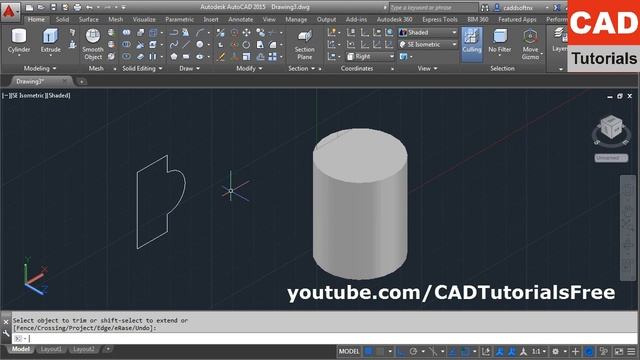Select the Polyline draw tool
The image size is (640, 360).
point(173,32)
